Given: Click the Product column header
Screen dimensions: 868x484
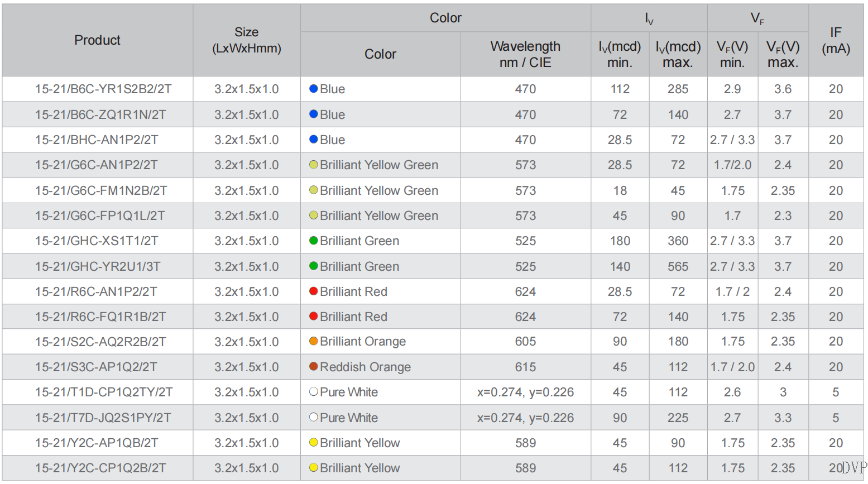Looking at the screenshot, I should tap(98, 40).
